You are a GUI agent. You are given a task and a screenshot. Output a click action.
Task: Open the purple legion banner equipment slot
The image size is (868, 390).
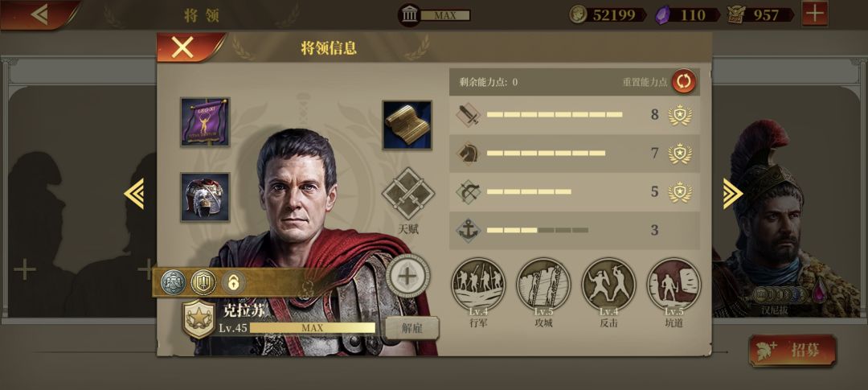pyautogui.click(x=205, y=122)
